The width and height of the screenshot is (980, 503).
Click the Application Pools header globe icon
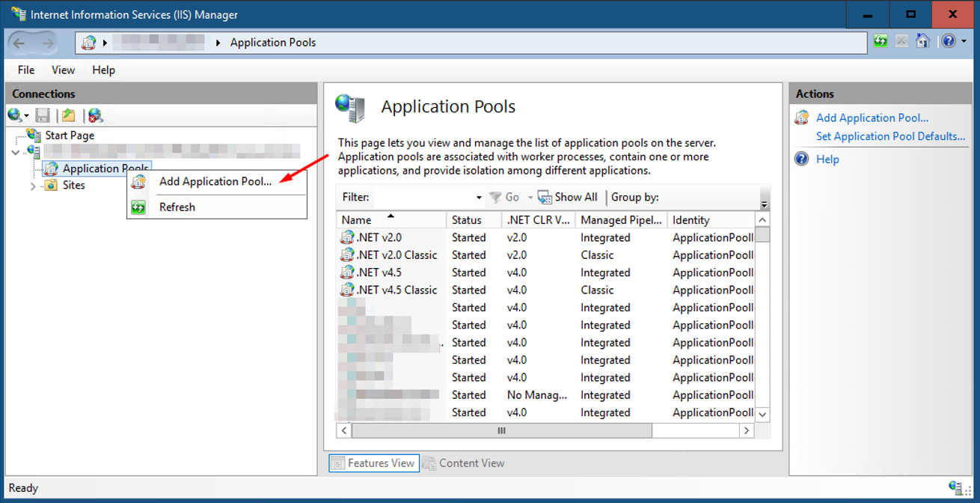coord(350,109)
